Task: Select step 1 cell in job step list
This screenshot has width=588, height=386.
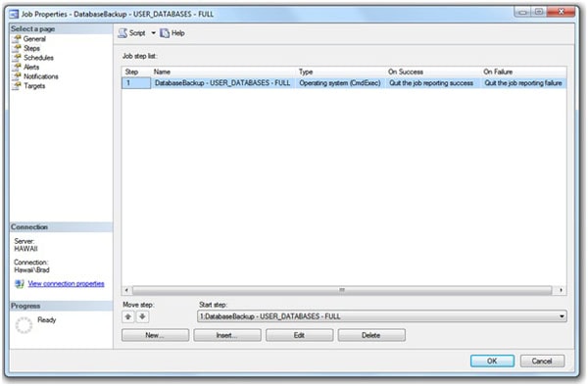Action: pos(136,83)
